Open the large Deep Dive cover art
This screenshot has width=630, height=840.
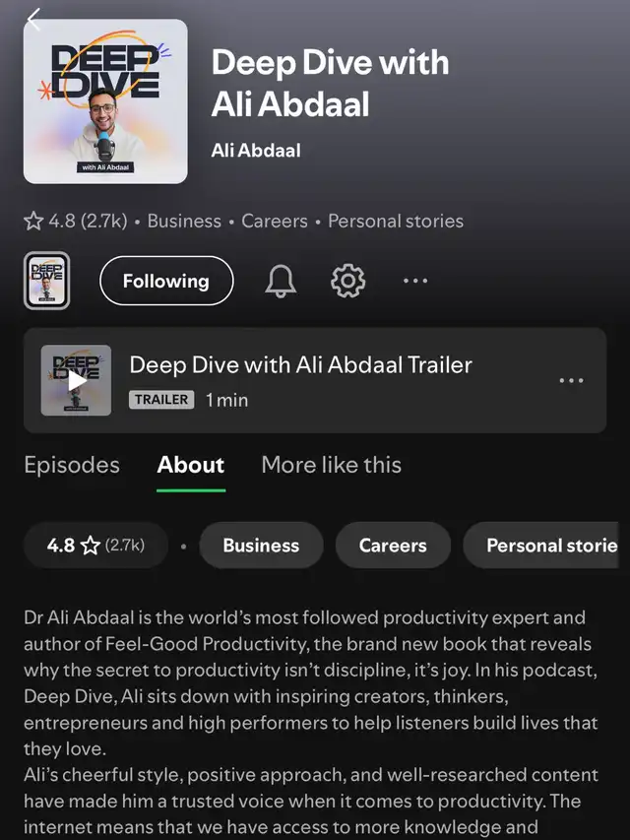[x=105, y=101]
